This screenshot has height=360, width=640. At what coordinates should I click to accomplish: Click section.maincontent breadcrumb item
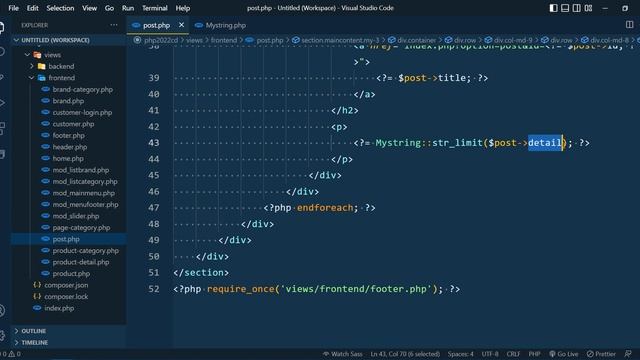(x=340, y=40)
